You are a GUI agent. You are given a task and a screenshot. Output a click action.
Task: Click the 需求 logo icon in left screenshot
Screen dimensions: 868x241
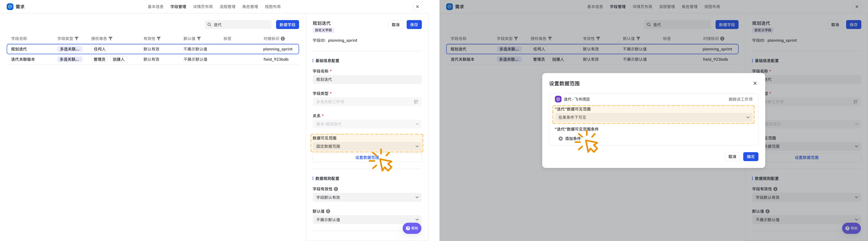pos(10,7)
